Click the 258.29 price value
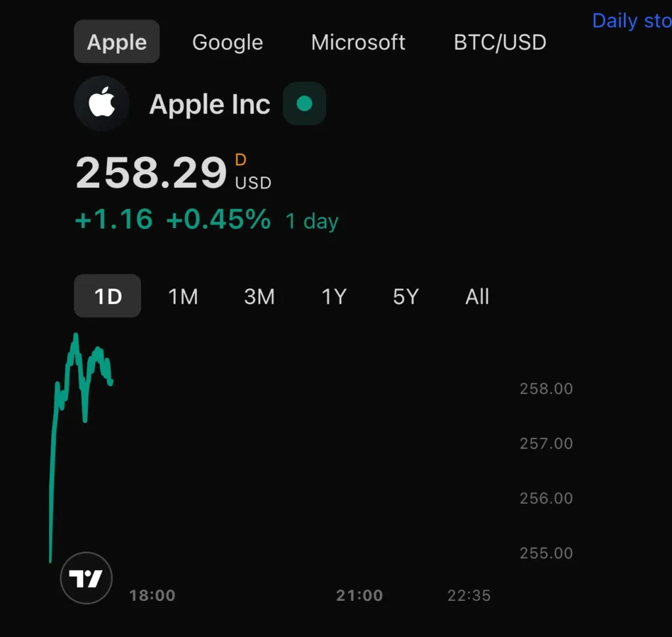This screenshot has width=672, height=637. [152, 173]
